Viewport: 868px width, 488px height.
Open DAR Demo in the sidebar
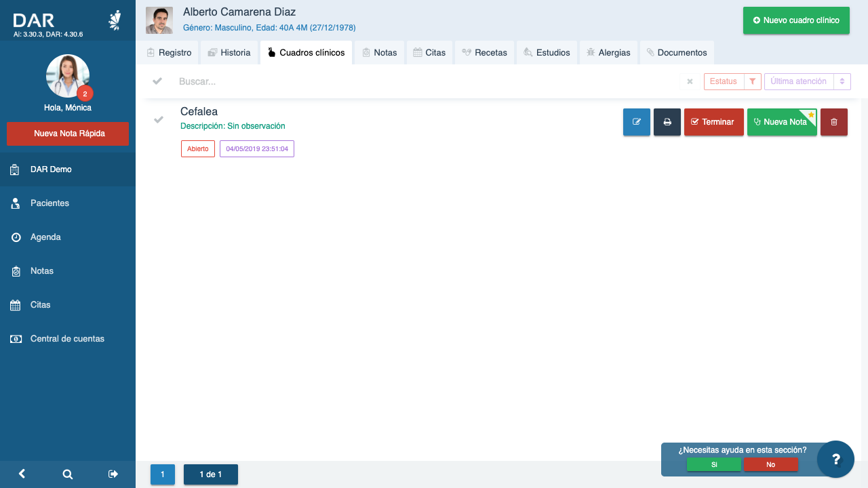click(x=68, y=169)
